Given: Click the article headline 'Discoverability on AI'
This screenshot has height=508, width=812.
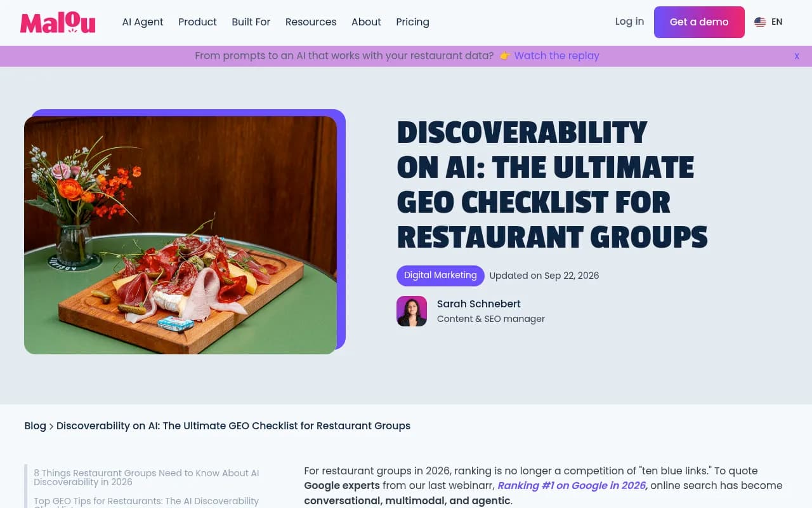Looking at the screenshot, I should tap(552, 185).
